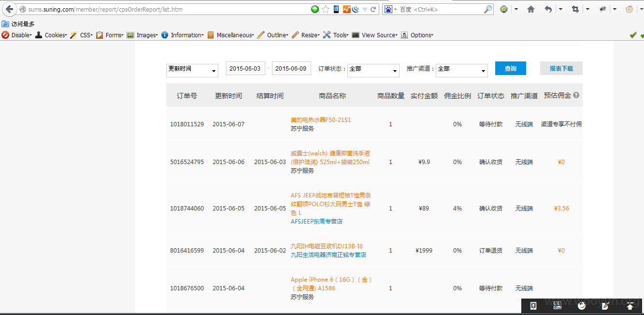Click order number 1018744060
This screenshot has width=644, height=315.
click(x=187, y=209)
